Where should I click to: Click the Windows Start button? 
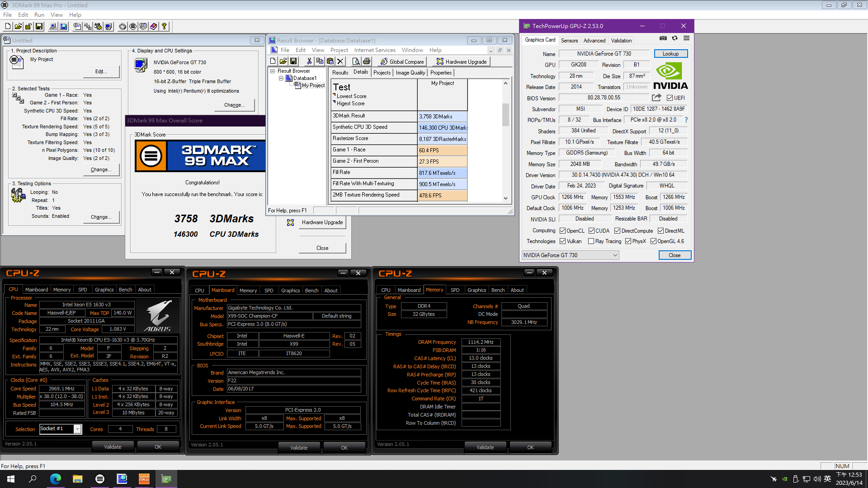point(11,479)
